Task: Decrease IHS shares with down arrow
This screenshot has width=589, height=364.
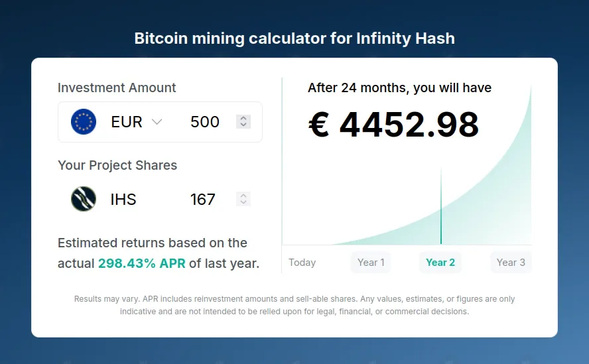Action: 243,202
